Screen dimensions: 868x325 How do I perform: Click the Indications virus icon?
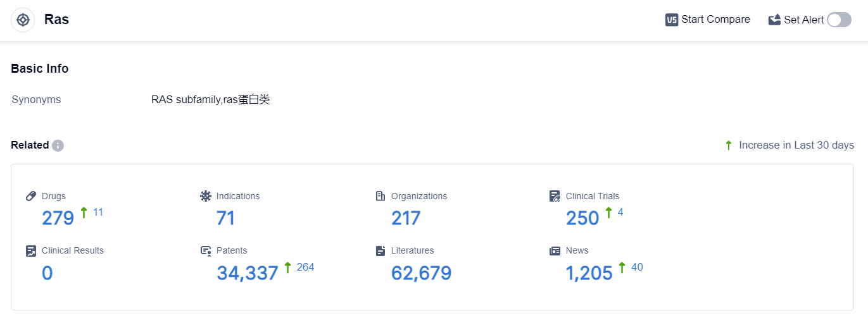coord(206,196)
